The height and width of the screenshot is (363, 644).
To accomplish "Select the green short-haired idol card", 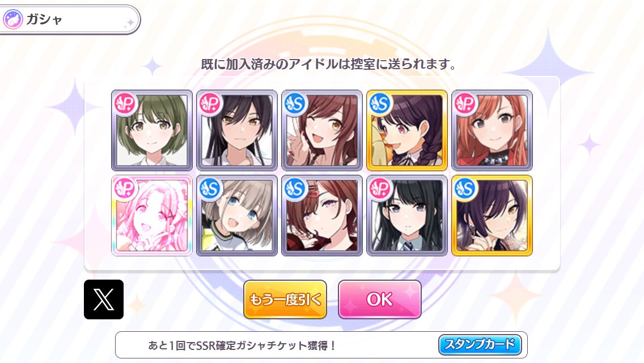I will pyautogui.click(x=152, y=130).
